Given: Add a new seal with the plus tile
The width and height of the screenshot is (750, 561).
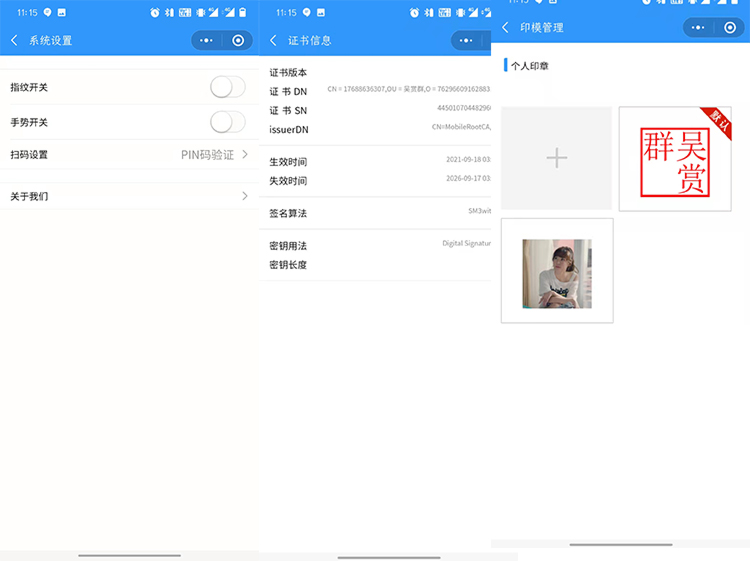Looking at the screenshot, I should [556, 158].
